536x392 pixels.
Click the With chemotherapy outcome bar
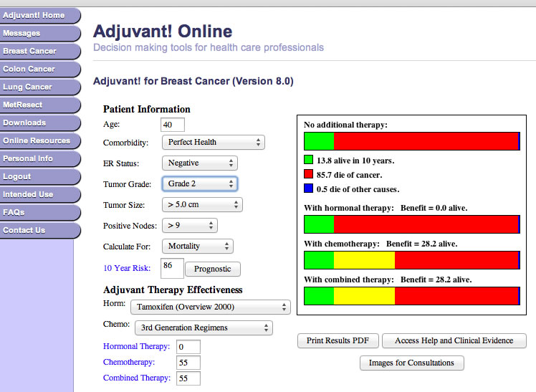point(412,260)
